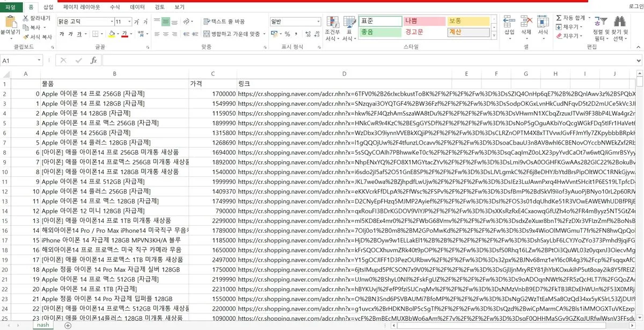Toggle Wrap Text (텍스트 줄 바꿈)
644x330 pixels.
pos(228,20)
